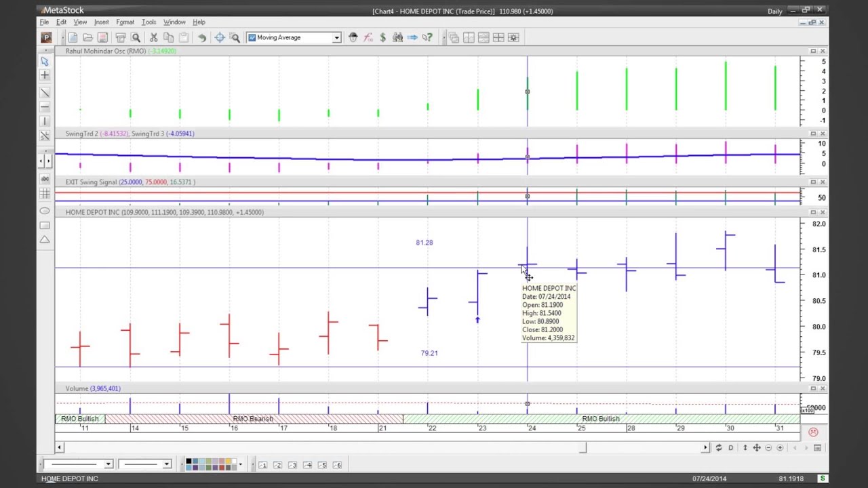Click the Open folder icon

[x=87, y=37]
